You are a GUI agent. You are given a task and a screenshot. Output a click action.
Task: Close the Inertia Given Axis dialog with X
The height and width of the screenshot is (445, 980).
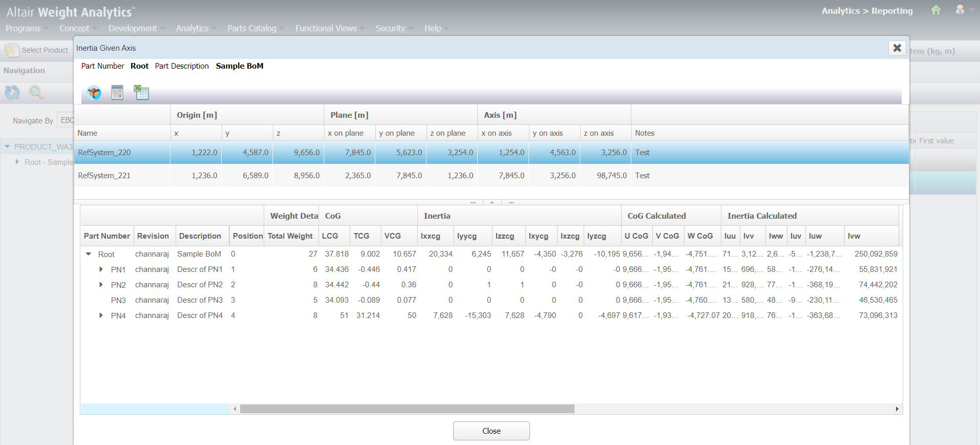897,48
